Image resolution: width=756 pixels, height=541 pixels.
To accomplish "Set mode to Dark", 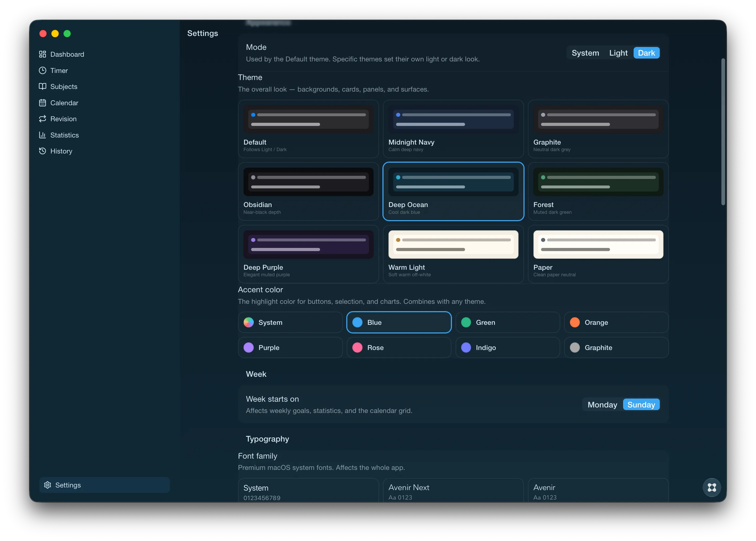I will pyautogui.click(x=646, y=53).
